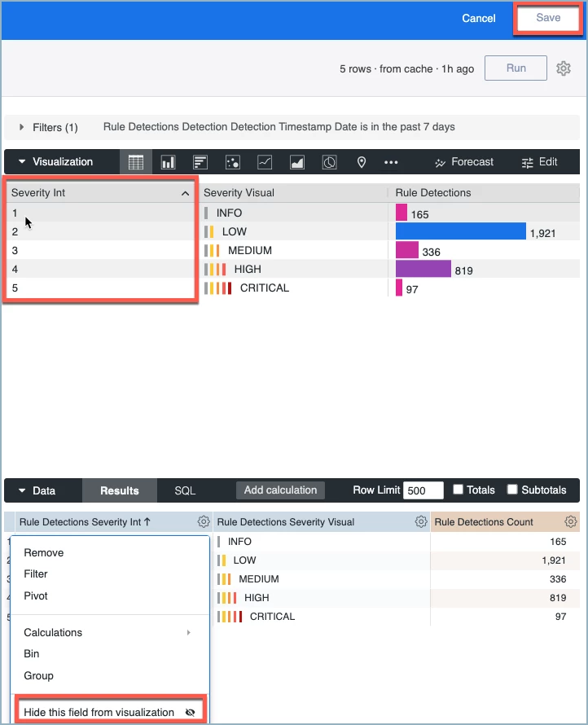This screenshot has height=725, width=588.
Task: Switch to area chart visualization
Action: click(296, 162)
